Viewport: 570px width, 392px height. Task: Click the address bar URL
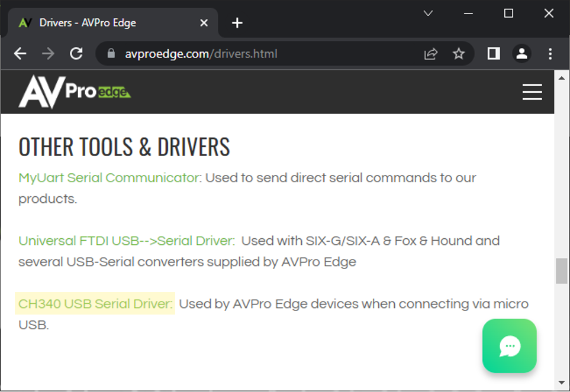click(201, 54)
